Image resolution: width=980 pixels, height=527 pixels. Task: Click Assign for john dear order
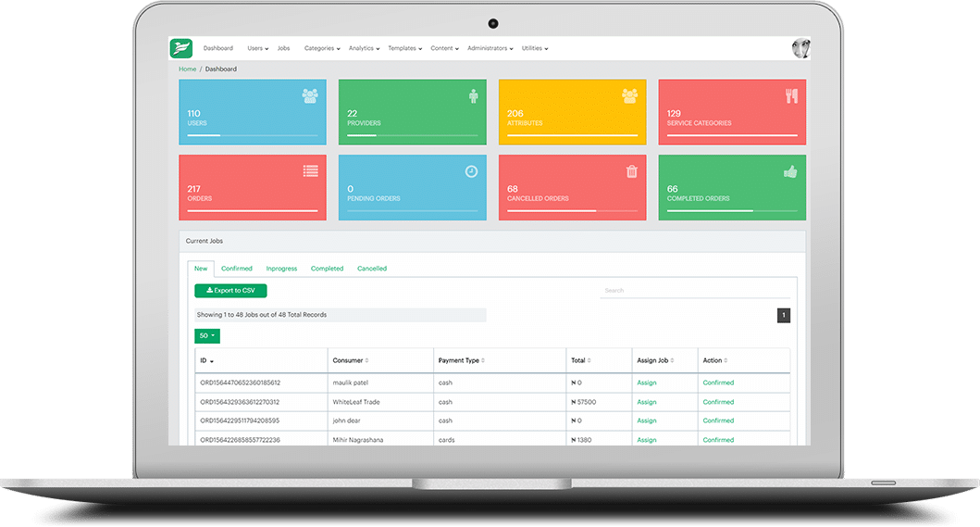click(646, 420)
